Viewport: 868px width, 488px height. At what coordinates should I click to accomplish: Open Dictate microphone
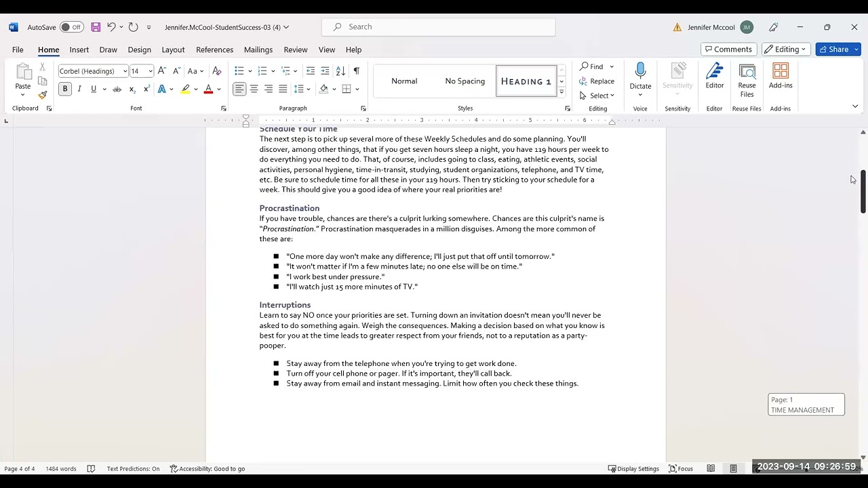click(640, 76)
